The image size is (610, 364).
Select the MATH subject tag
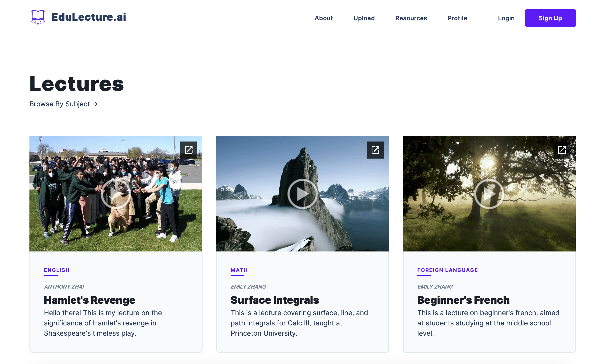click(239, 270)
